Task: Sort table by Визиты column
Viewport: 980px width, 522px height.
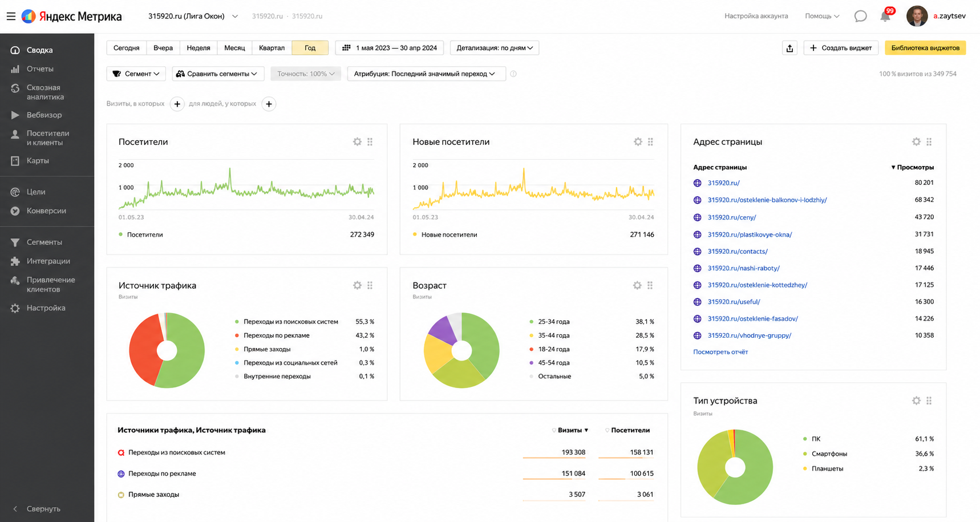Action: (x=570, y=430)
